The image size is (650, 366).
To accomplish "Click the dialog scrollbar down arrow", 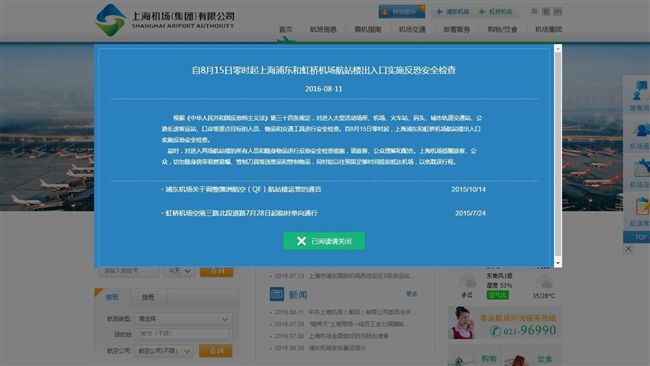I will click(558, 263).
